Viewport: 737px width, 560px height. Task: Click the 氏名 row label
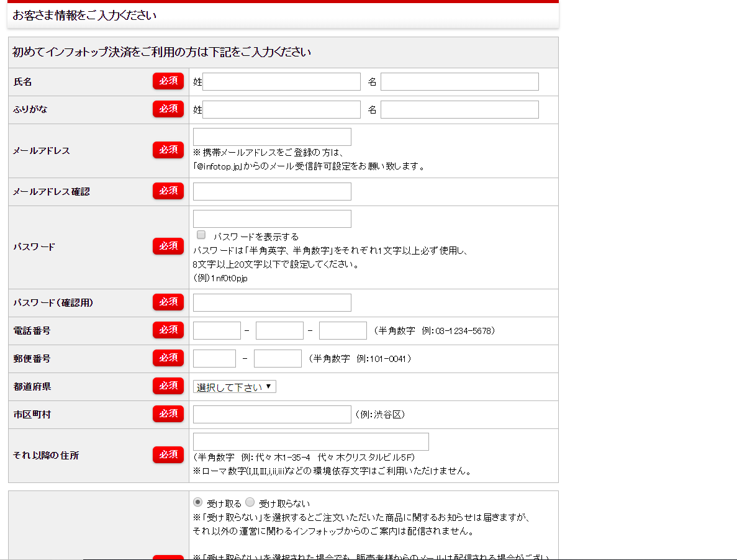[x=22, y=82]
